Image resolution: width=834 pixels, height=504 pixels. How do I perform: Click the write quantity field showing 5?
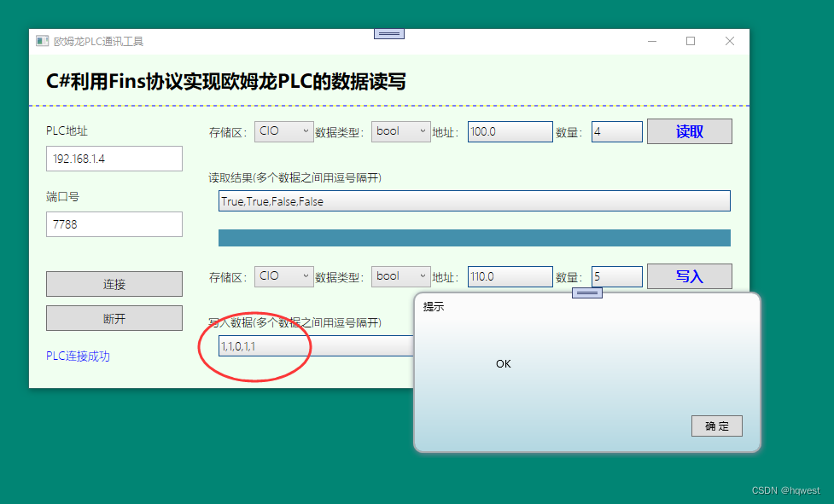click(x=617, y=276)
